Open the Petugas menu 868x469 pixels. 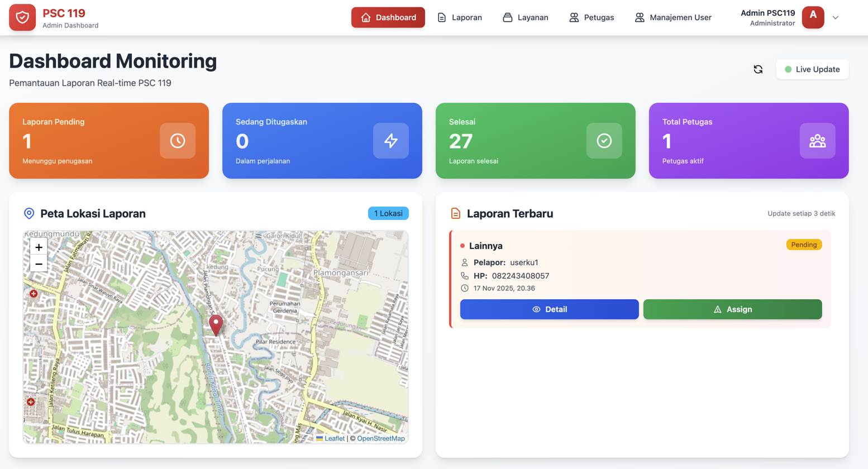click(x=592, y=17)
